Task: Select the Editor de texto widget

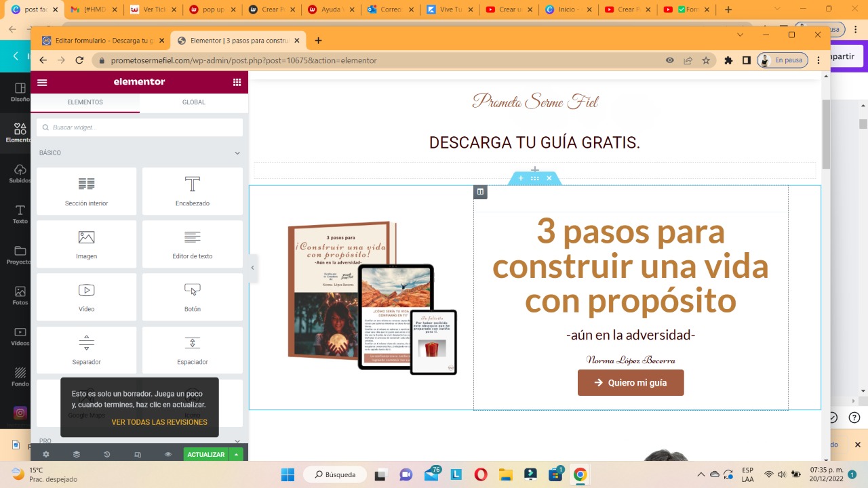Action: (193, 244)
